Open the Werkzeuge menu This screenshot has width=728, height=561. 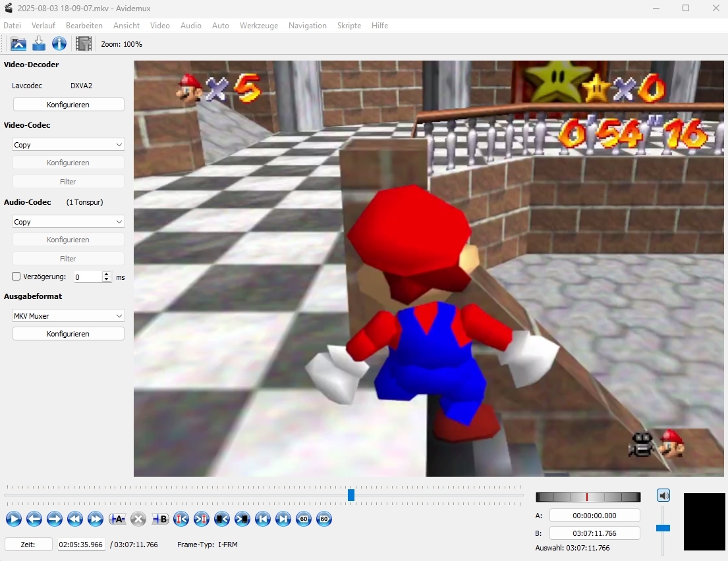[x=259, y=26]
